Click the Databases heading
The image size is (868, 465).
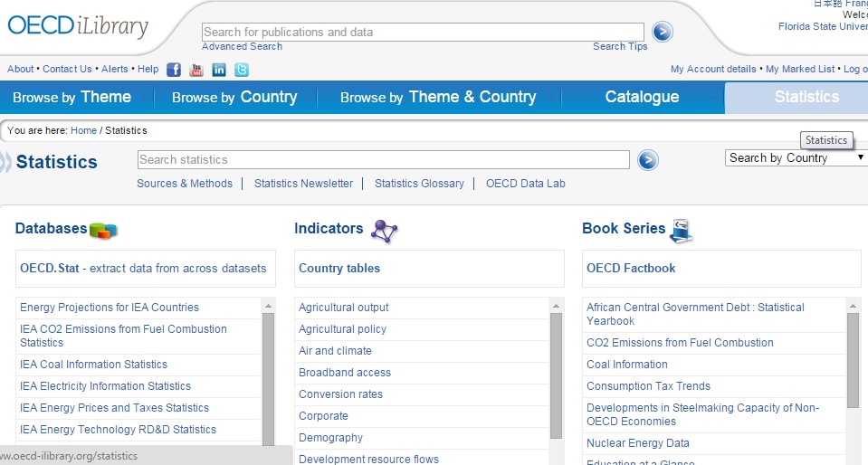(51, 229)
